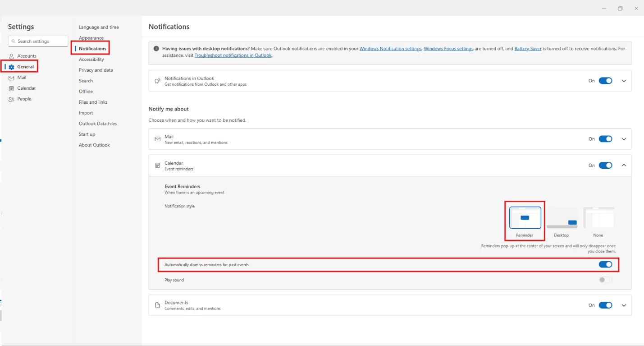Open Troubleshoot notifications in Outlook link
This screenshot has width=644, height=346.
[x=233, y=55]
